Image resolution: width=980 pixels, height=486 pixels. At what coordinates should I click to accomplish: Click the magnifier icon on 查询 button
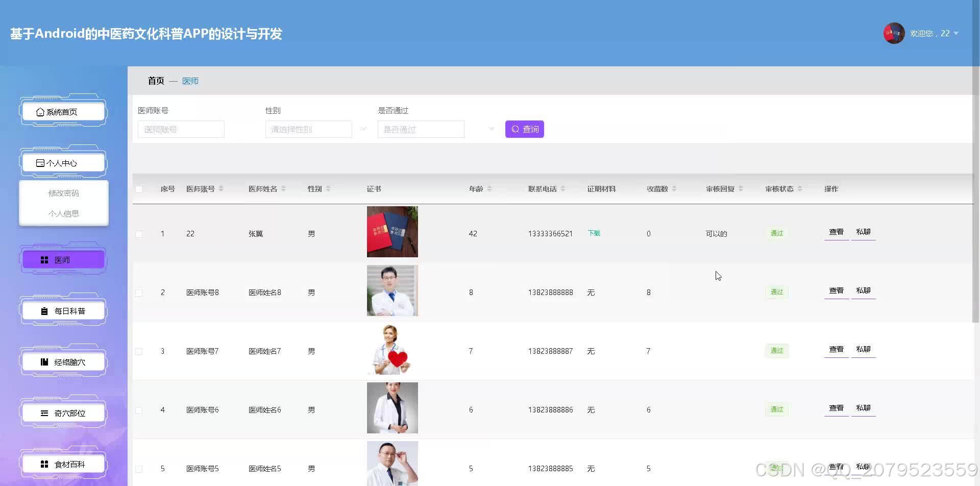515,129
